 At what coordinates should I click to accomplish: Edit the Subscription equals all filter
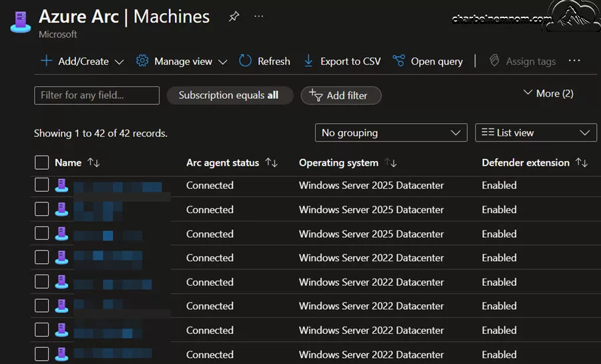(230, 96)
